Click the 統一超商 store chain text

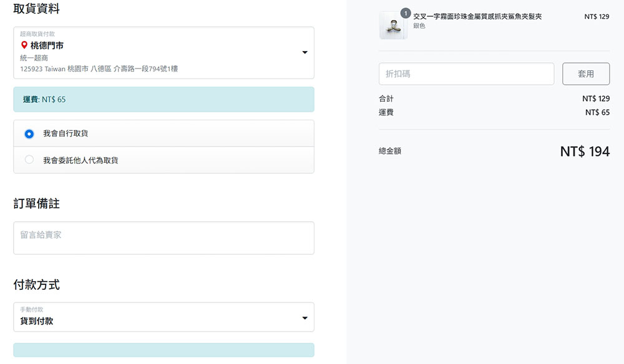click(x=34, y=58)
